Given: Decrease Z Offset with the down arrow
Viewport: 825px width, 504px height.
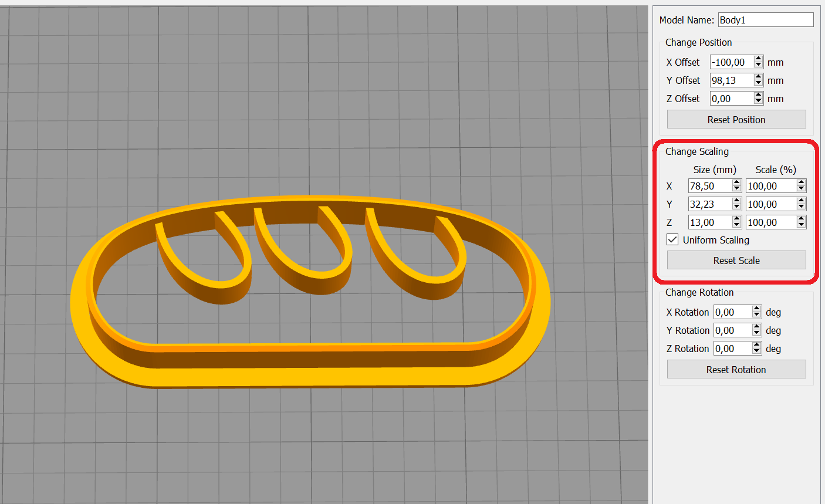Looking at the screenshot, I should (759, 102).
